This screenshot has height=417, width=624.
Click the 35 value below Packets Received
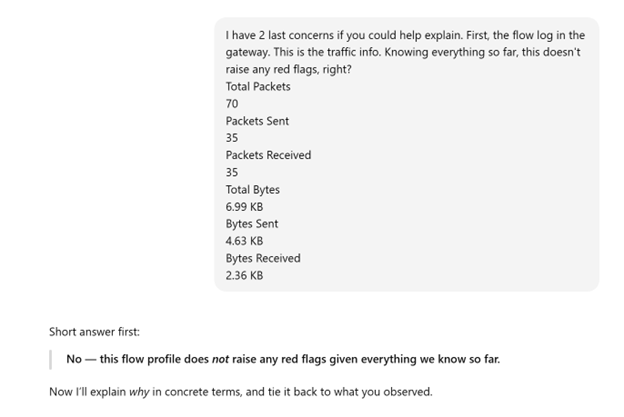[x=233, y=172]
